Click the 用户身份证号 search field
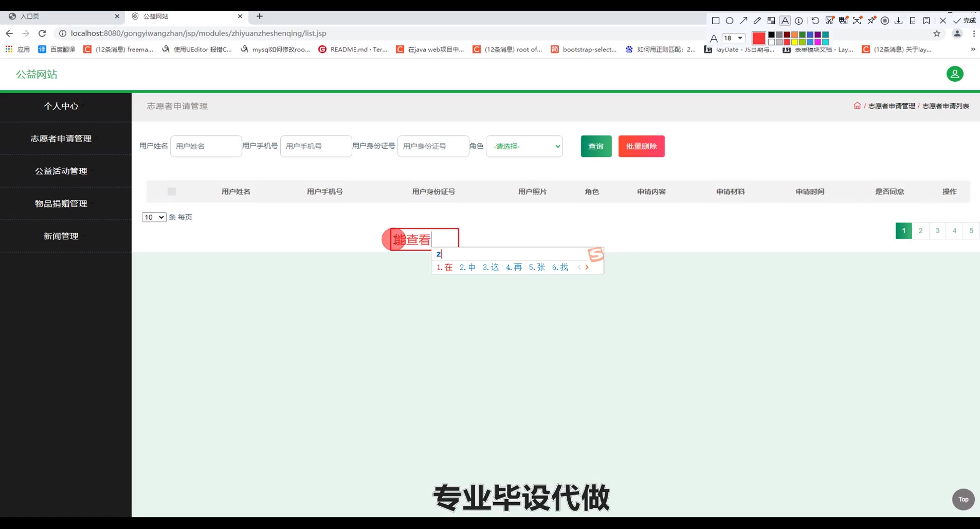 433,146
